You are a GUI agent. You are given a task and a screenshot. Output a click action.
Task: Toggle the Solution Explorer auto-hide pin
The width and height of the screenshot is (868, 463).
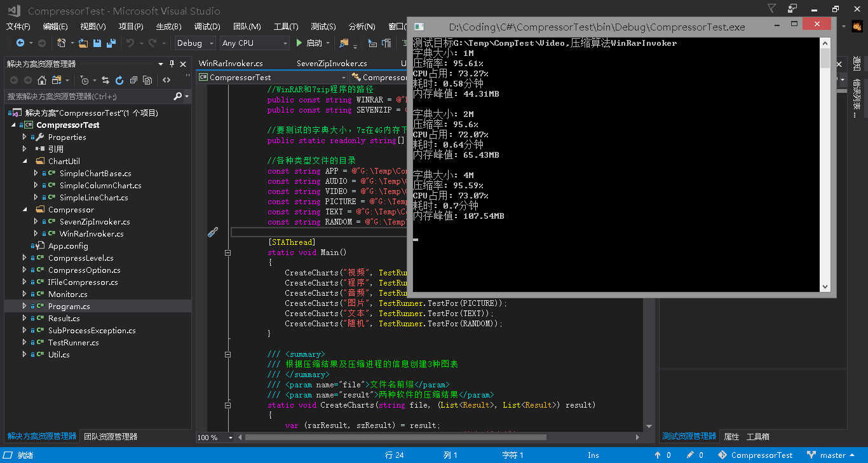pos(171,64)
